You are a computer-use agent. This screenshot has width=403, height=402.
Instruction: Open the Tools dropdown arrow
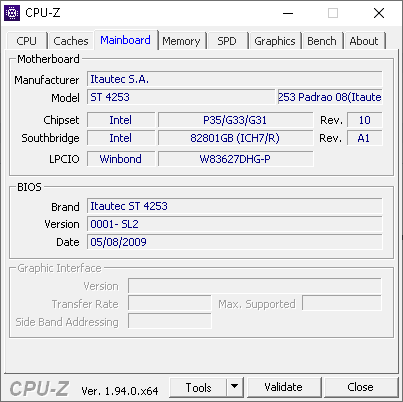235,387
